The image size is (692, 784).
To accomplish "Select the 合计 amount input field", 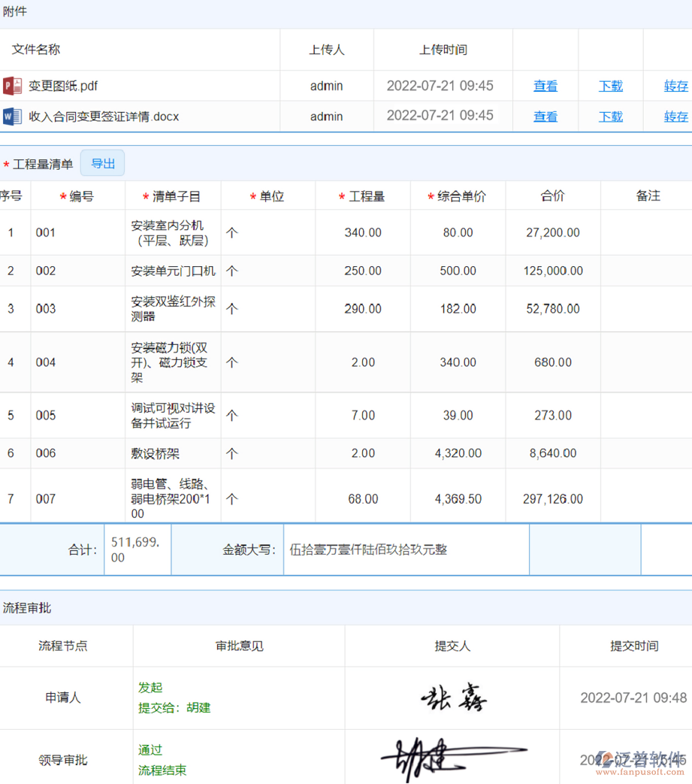I will 136,549.
